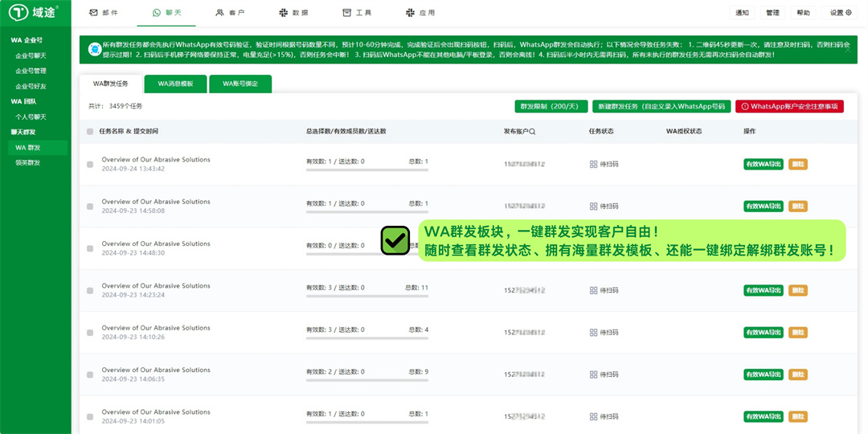Click the 共计: 3459个任务 count text
This screenshot has width=868, height=434.
pyautogui.click(x=115, y=106)
